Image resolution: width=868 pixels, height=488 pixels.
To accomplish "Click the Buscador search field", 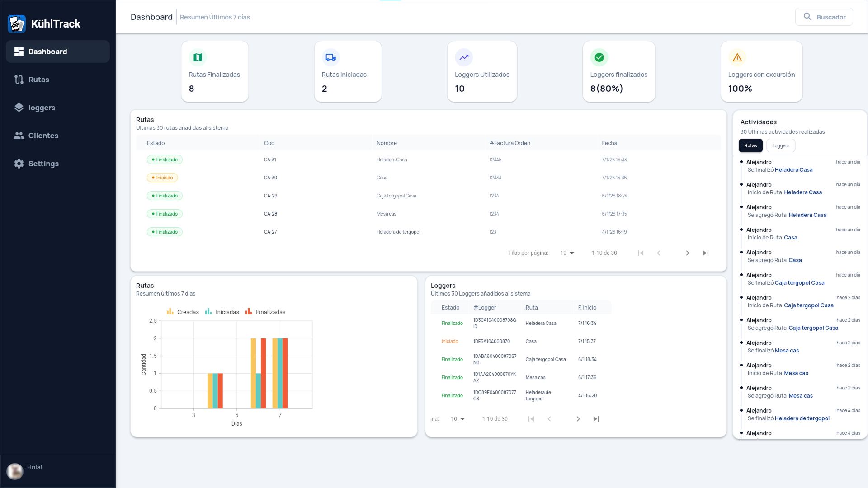I will pyautogui.click(x=824, y=17).
